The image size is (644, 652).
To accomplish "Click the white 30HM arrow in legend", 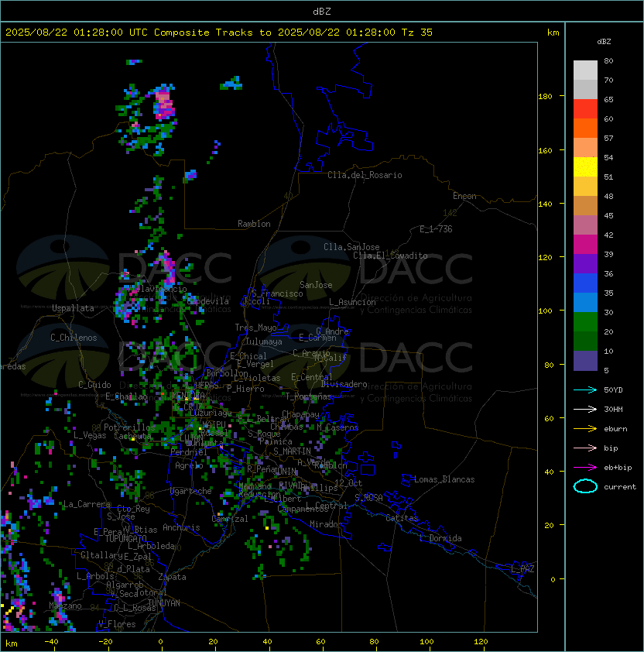I will pyautogui.click(x=585, y=409).
